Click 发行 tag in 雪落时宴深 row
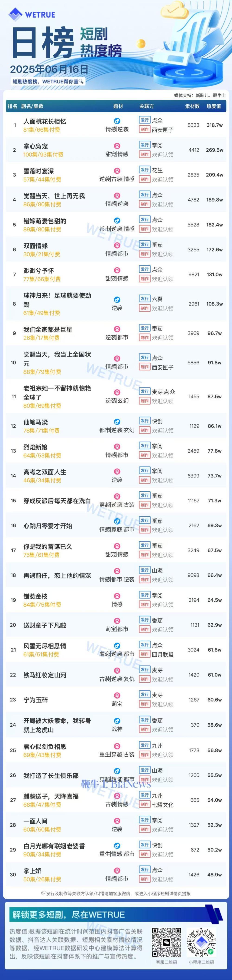232x980 pixels. pos(144,170)
